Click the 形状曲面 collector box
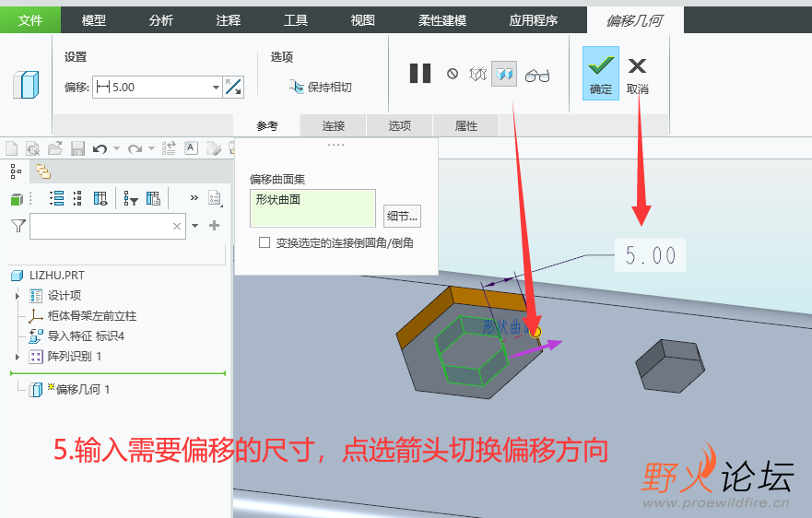812x518 pixels. 312,208
